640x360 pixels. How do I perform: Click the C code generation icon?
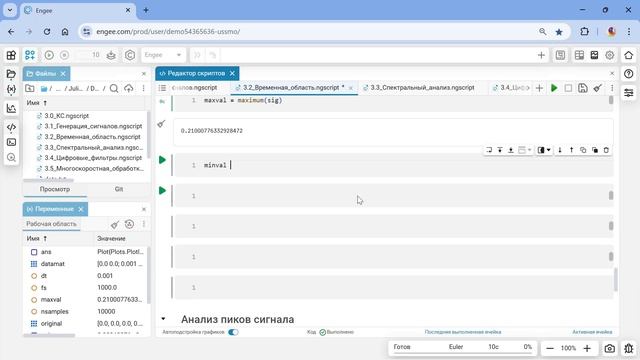130,55
